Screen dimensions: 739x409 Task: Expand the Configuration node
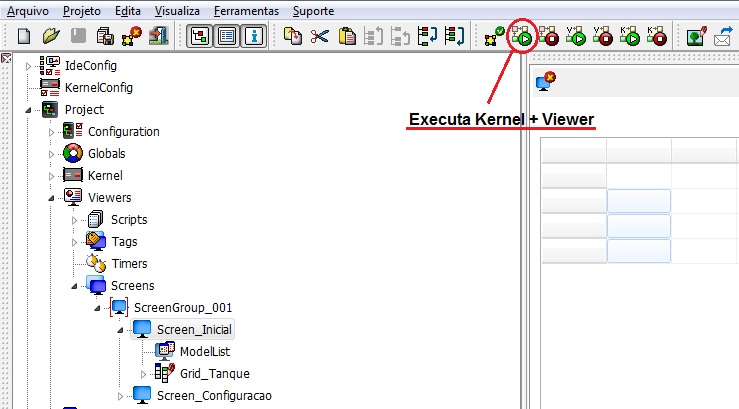[x=51, y=132]
